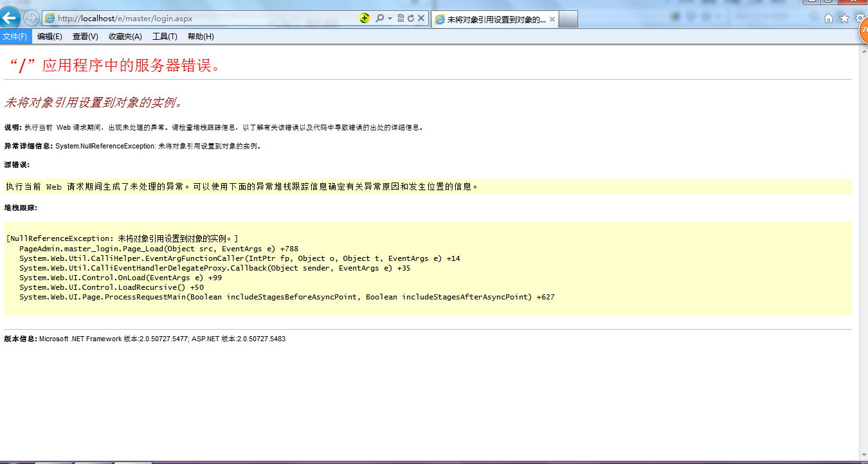This screenshot has height=464, width=868.
Task: Go to the Home page icon
Action: coord(829,19)
